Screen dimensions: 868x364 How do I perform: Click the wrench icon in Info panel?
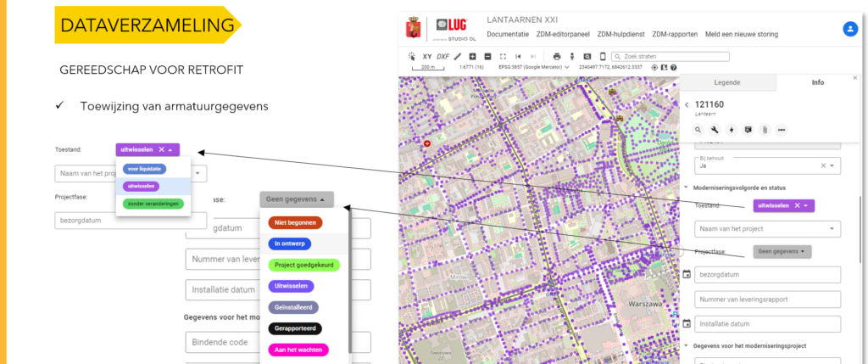[715, 130]
